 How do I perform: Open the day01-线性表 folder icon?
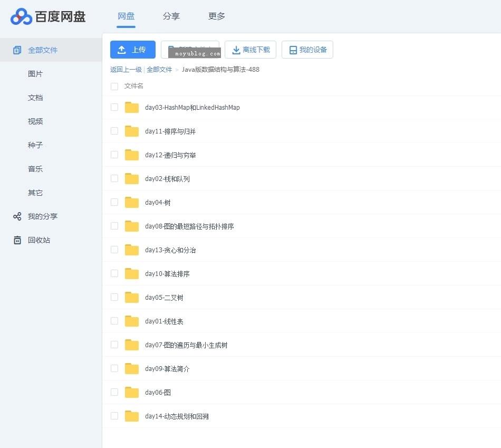131,321
